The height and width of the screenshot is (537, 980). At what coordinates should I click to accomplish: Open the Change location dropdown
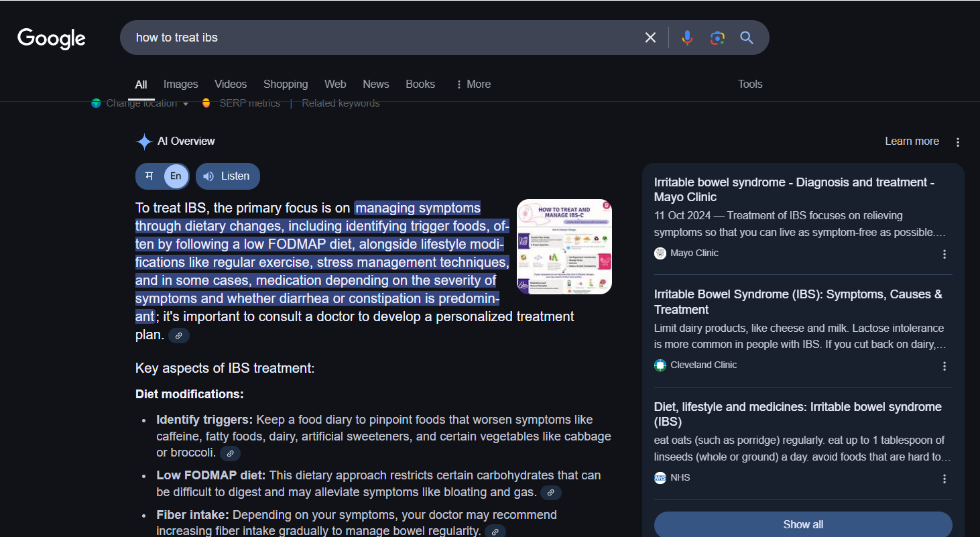click(141, 103)
